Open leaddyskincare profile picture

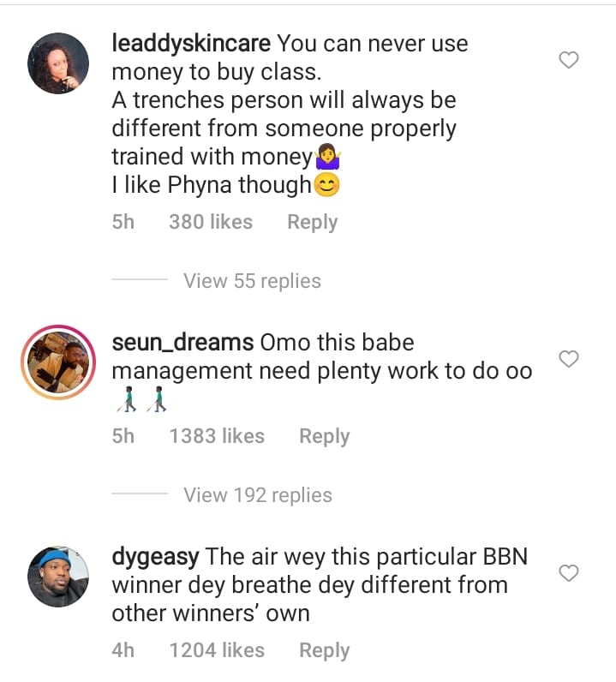[58, 63]
